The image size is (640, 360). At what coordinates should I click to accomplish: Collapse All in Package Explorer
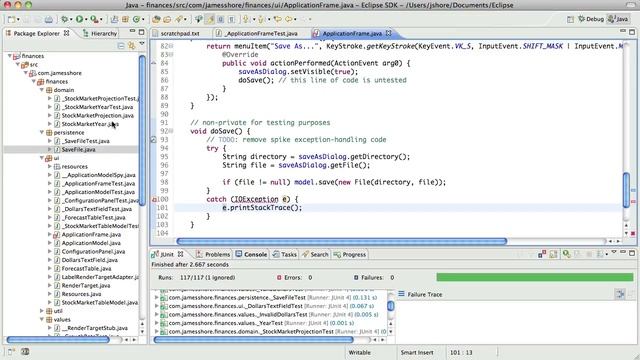coord(121,46)
